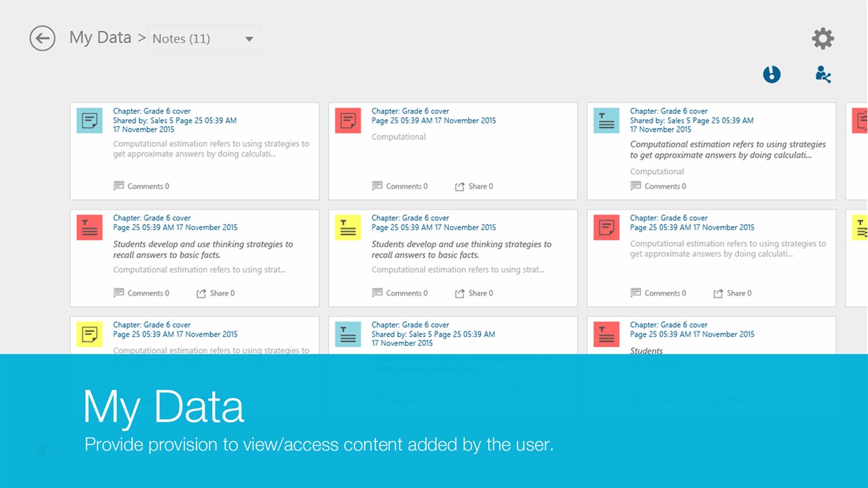Open the 'Shared by: Sales 5' blue sticky note

174,120
